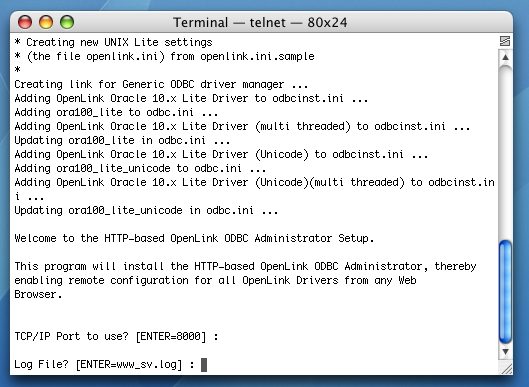Click the Creating link for Generic ODBC line
Screen dimensions: 529x387
[x=161, y=84]
